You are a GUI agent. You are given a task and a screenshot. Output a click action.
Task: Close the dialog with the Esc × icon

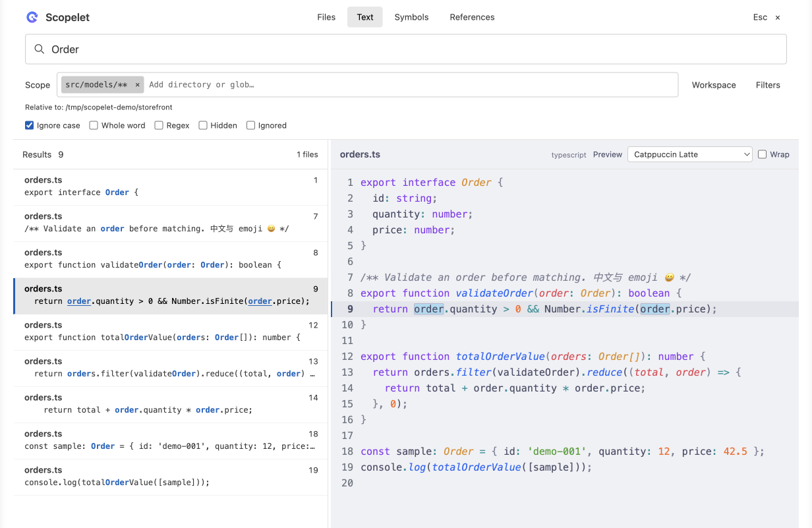point(778,17)
